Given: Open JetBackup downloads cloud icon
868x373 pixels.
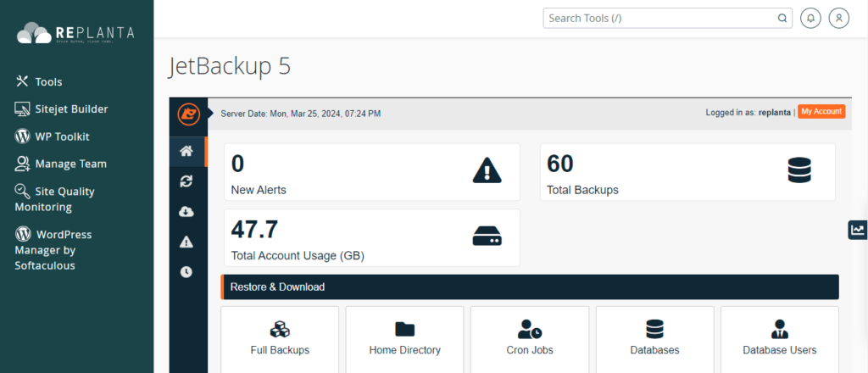Looking at the screenshot, I should tap(186, 211).
